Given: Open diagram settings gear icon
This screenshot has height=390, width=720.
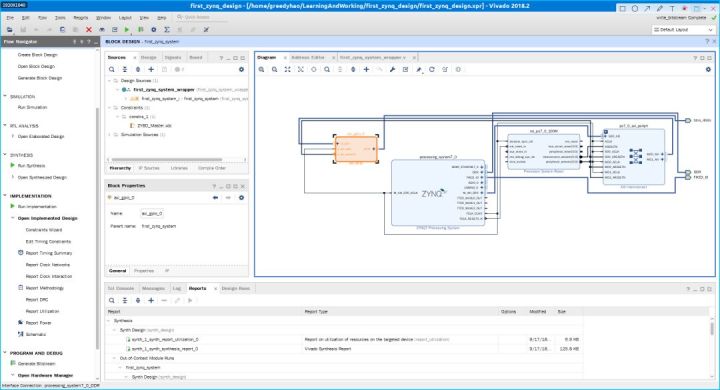Looking at the screenshot, I should (708, 69).
